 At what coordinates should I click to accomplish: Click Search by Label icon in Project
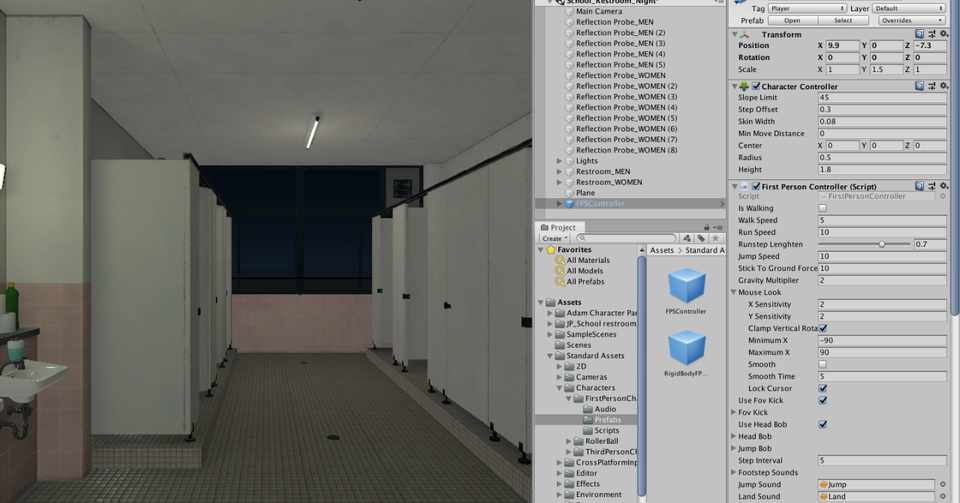point(701,238)
